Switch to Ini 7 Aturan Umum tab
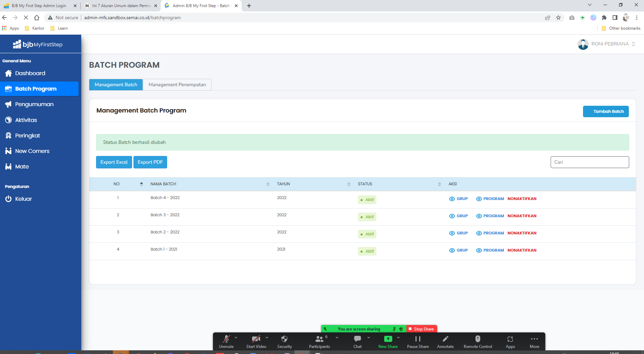The height and width of the screenshot is (354, 644). click(121, 6)
